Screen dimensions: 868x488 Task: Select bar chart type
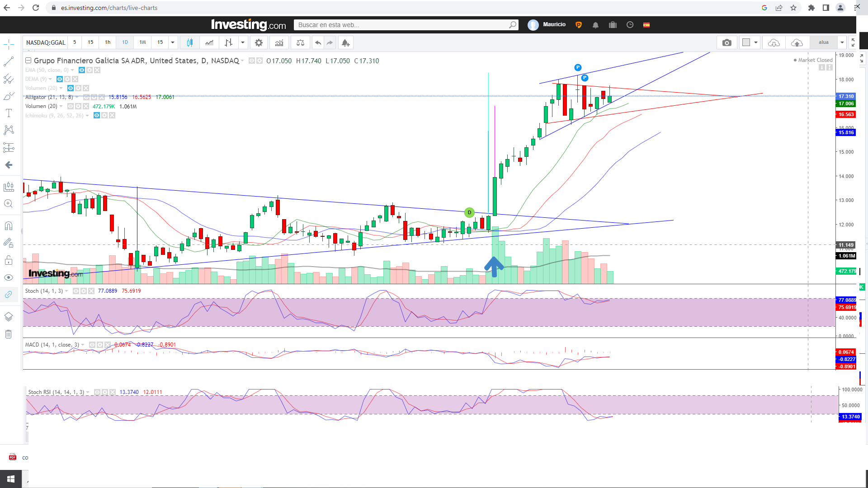(x=229, y=42)
